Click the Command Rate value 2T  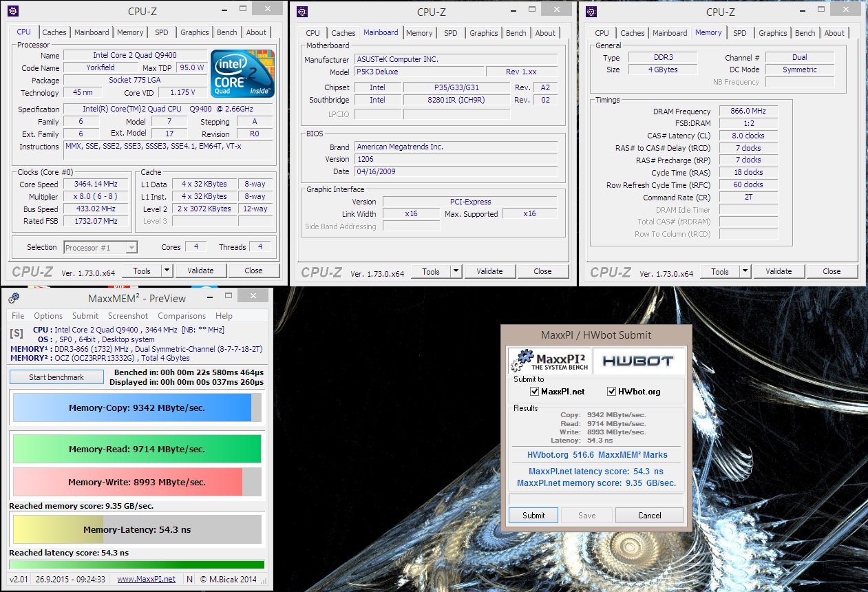click(x=748, y=197)
